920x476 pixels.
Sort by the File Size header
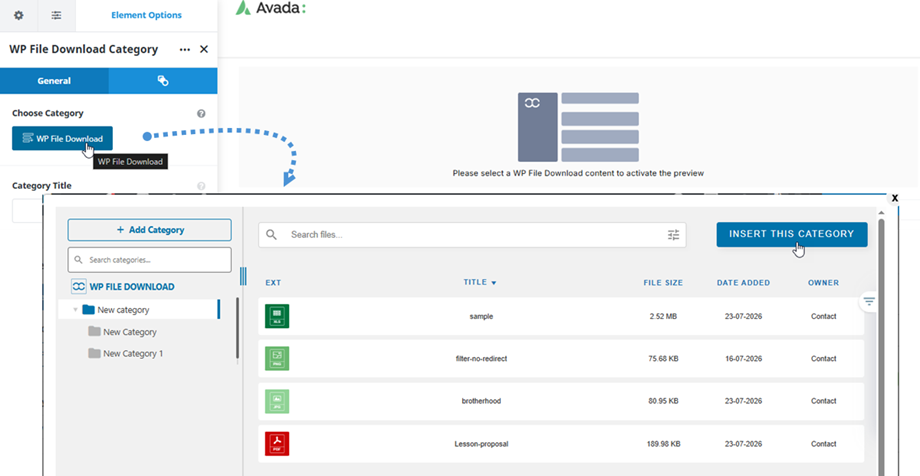click(663, 282)
